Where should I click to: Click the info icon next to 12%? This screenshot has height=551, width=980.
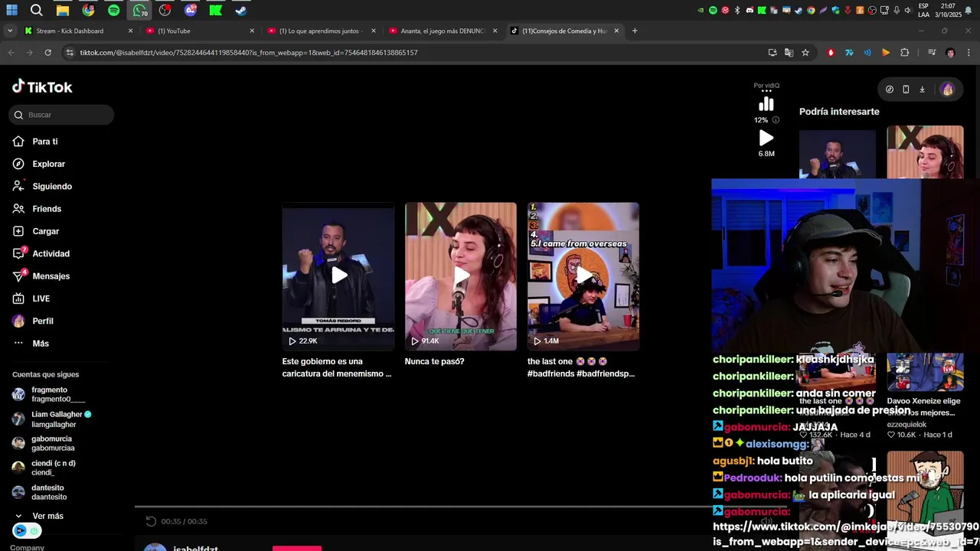776,120
